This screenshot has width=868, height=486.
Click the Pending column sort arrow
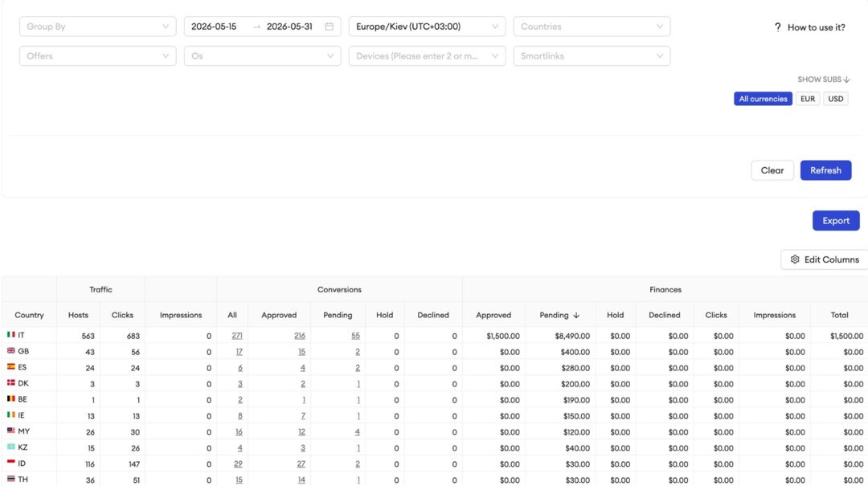click(576, 316)
